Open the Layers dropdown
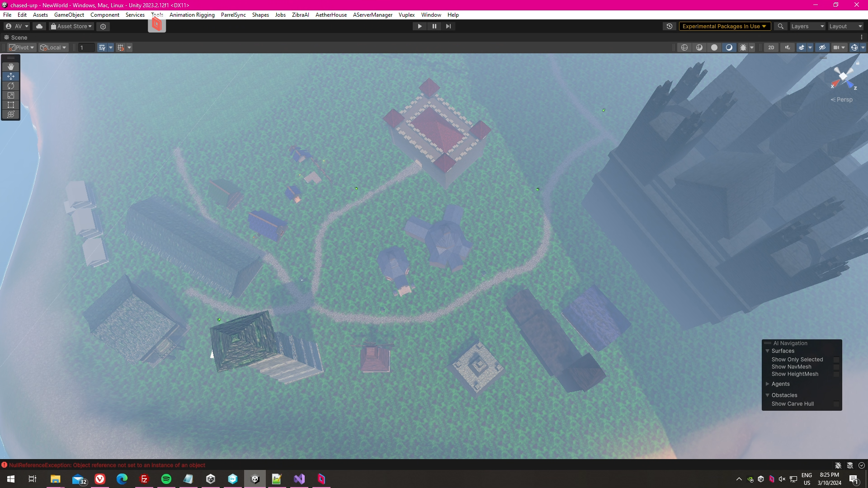The width and height of the screenshot is (868, 488). pos(807,26)
